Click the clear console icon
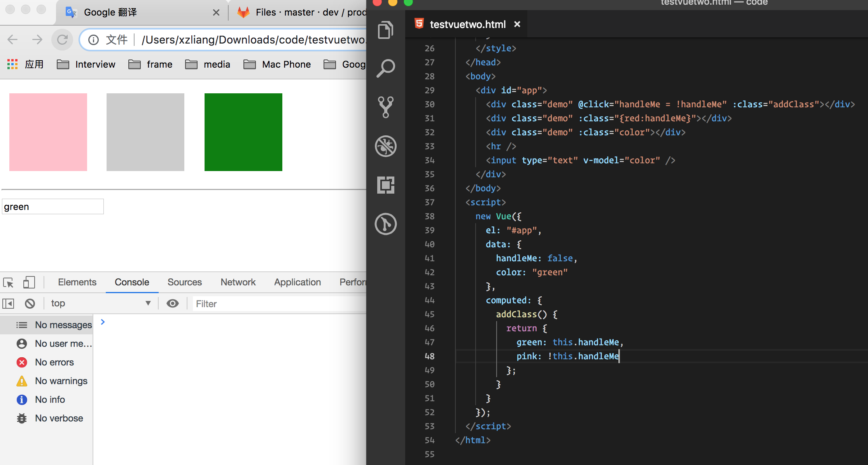Image resolution: width=868 pixels, height=465 pixels. coord(30,303)
